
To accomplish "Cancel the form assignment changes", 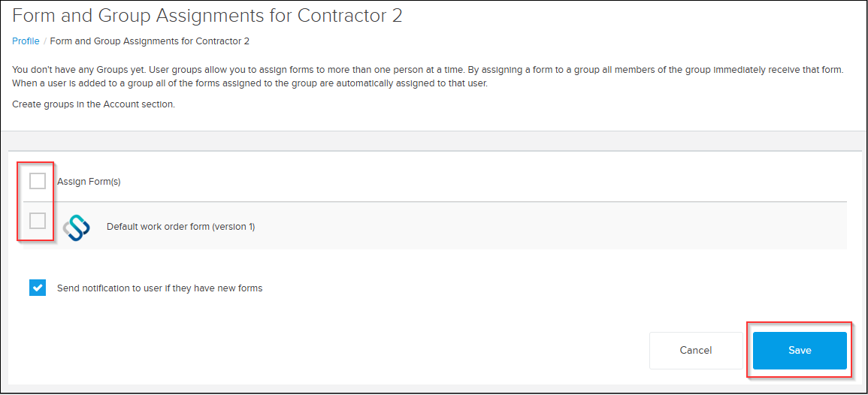I will (696, 350).
